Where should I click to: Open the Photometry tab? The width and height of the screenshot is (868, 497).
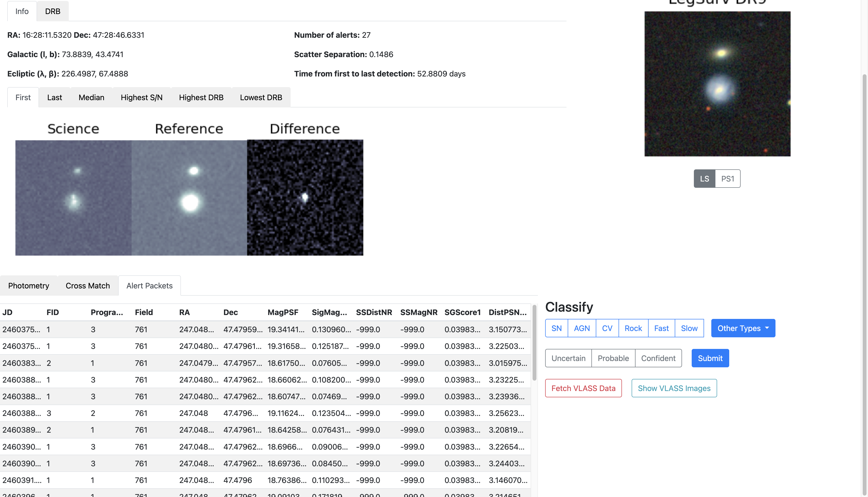[29, 286]
